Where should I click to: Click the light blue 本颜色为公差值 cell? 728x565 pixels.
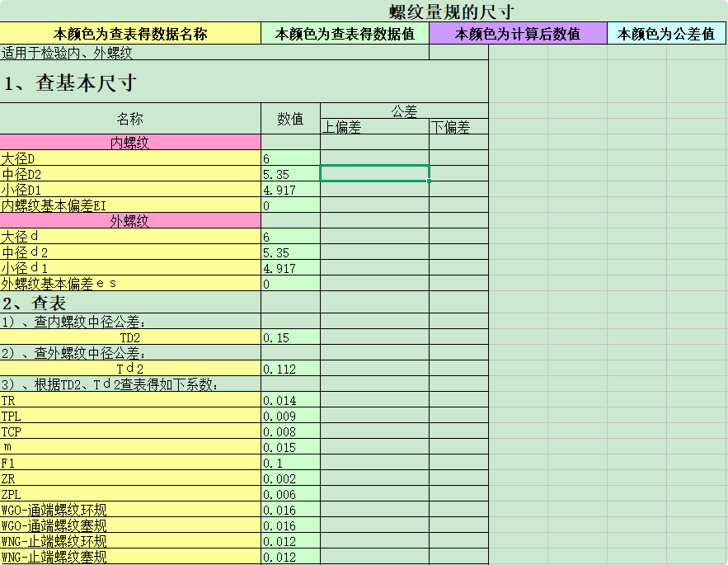(x=666, y=34)
